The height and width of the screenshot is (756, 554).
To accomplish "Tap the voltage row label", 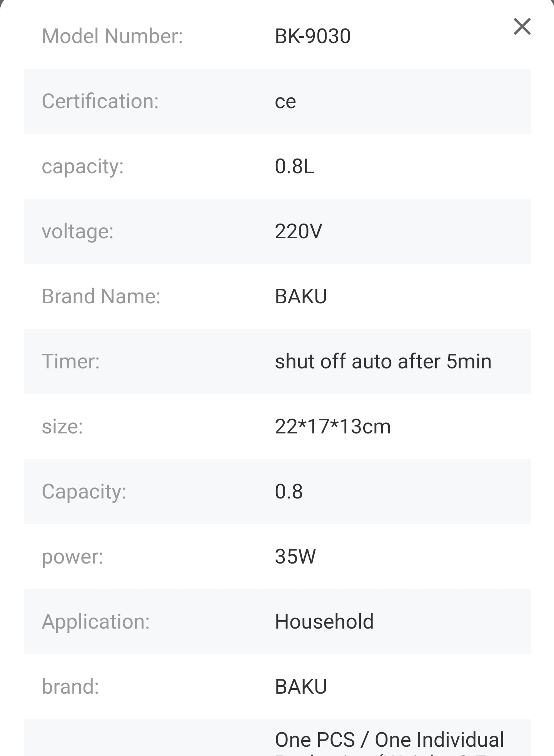I will coord(77,231).
